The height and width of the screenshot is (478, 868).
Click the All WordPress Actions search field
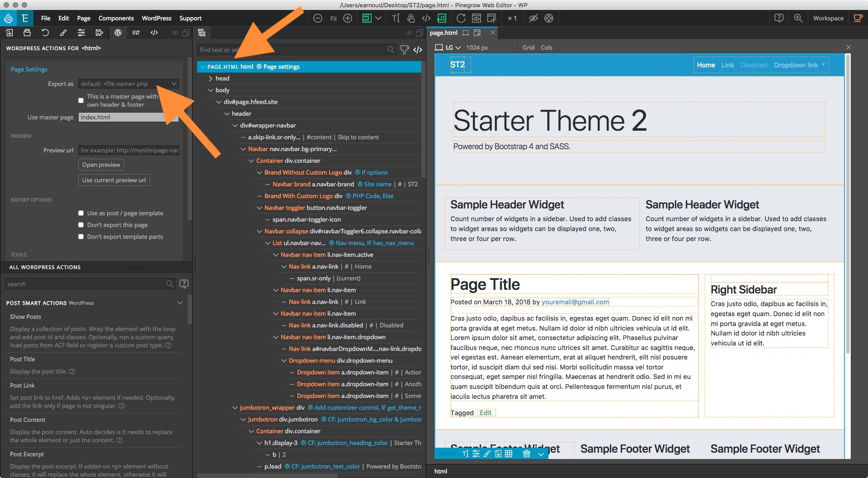(90, 284)
